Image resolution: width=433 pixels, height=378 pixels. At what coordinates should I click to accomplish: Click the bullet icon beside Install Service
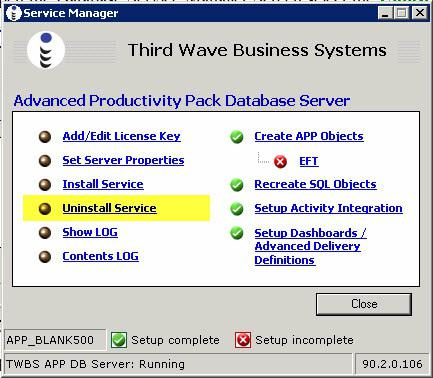tap(45, 185)
